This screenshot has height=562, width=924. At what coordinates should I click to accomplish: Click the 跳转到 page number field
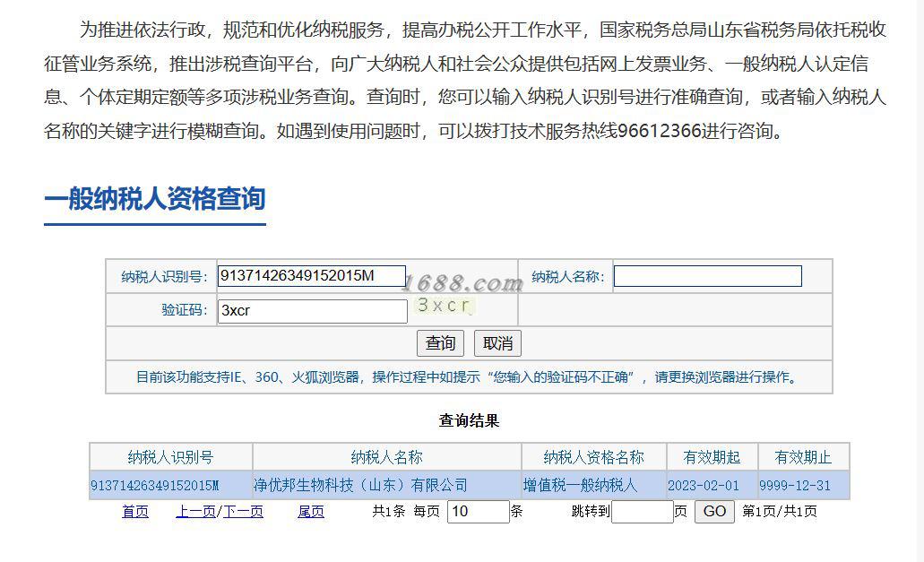(643, 511)
